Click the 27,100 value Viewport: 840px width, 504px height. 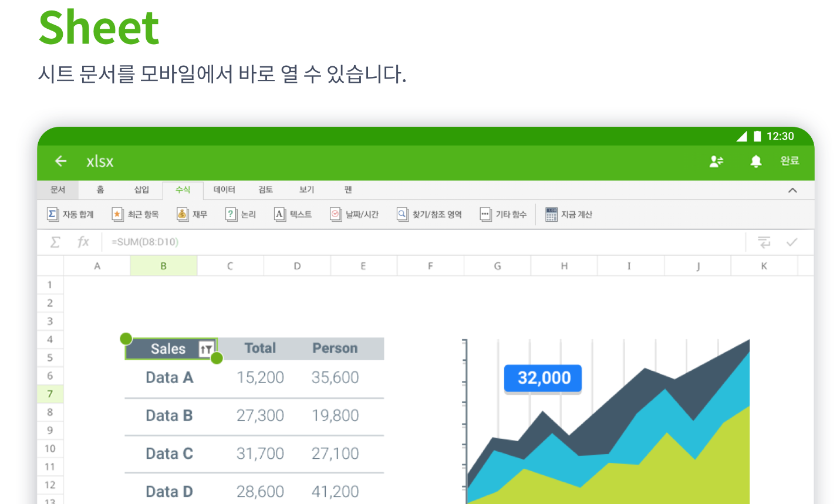click(x=335, y=454)
